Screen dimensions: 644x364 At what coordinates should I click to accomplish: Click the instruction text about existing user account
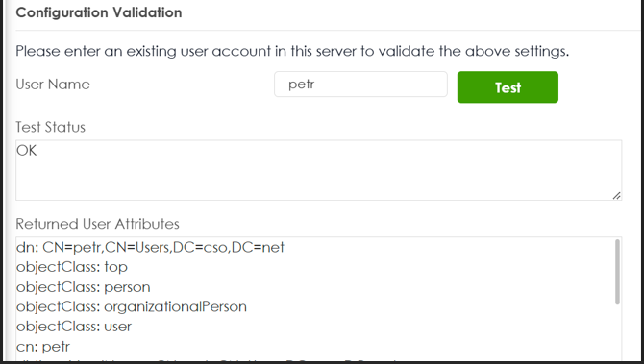292,51
